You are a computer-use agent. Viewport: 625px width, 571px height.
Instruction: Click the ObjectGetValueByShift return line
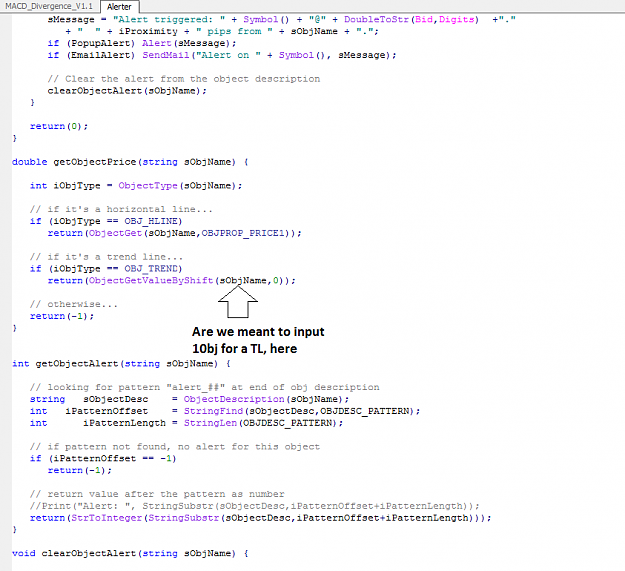171,281
